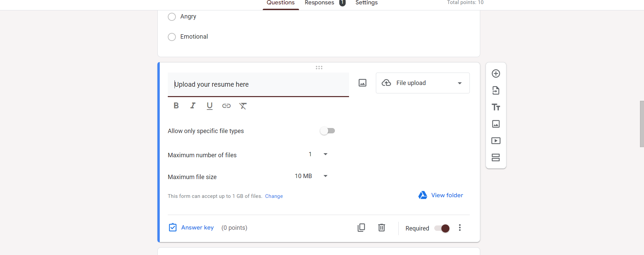Viewport: 644px width, 255px height.
Task: Click the Import questions icon
Action: pyautogui.click(x=496, y=90)
